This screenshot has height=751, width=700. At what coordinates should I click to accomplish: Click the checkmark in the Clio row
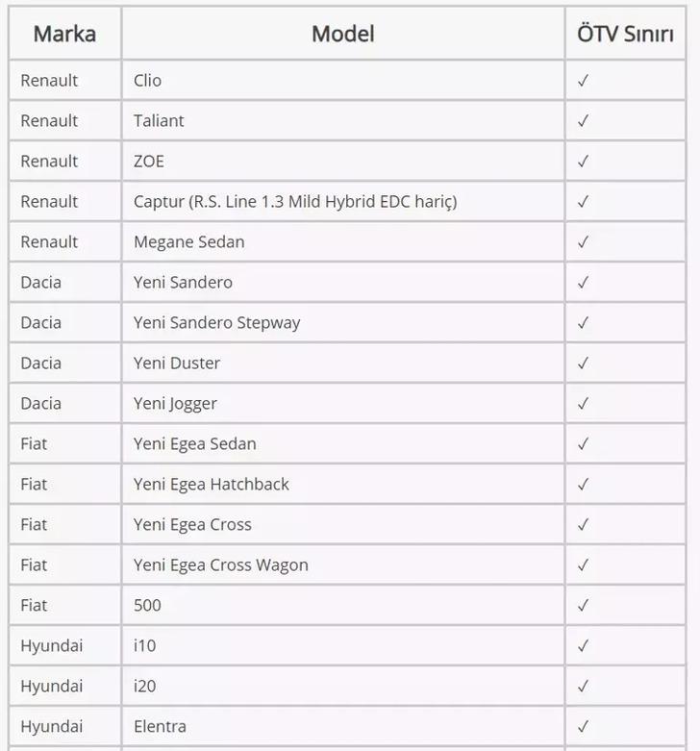click(x=583, y=81)
